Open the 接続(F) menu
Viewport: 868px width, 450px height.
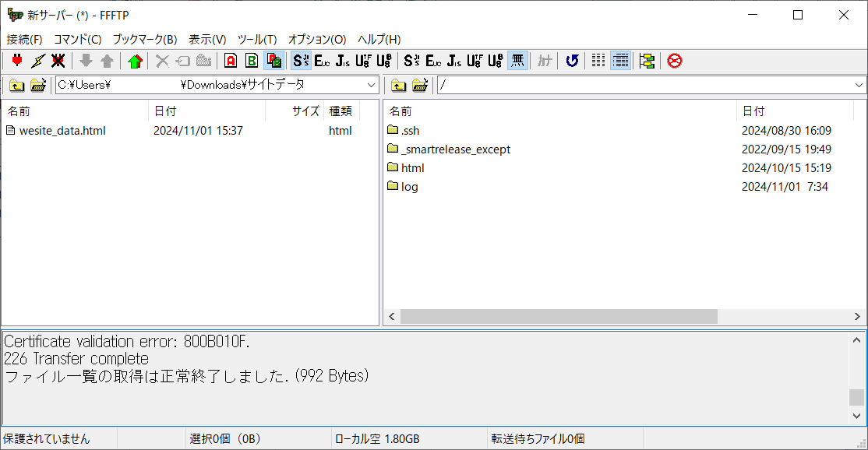tap(25, 39)
